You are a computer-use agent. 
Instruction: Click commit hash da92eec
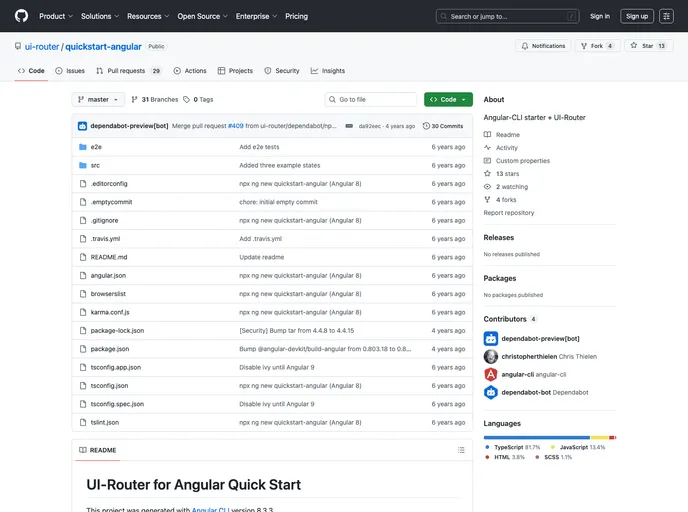(369, 126)
